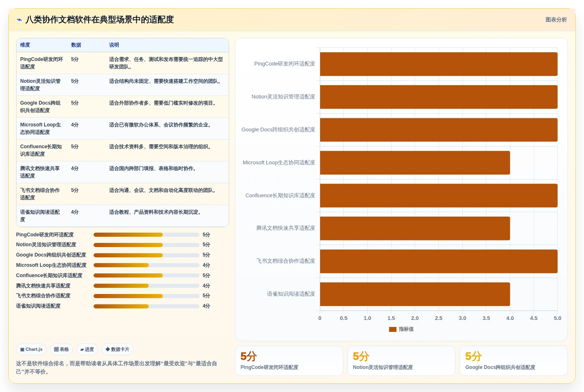Image resolution: width=584 pixels, height=392 pixels.
Task: Click the 语雀知识阅读适配度 chart bar
Action: click(x=415, y=294)
